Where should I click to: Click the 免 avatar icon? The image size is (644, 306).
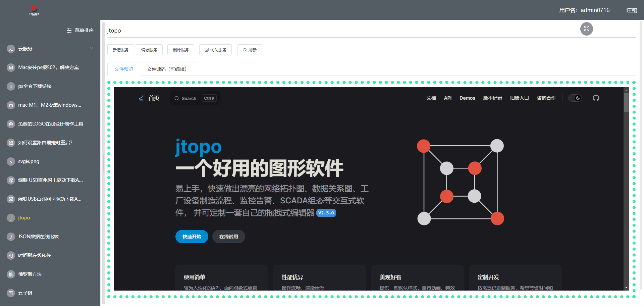[11, 124]
